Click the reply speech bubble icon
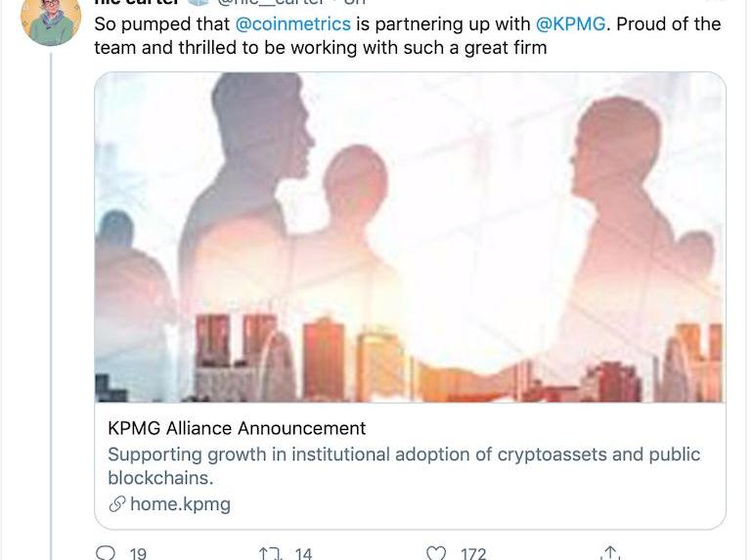751x560 pixels. tap(105, 553)
